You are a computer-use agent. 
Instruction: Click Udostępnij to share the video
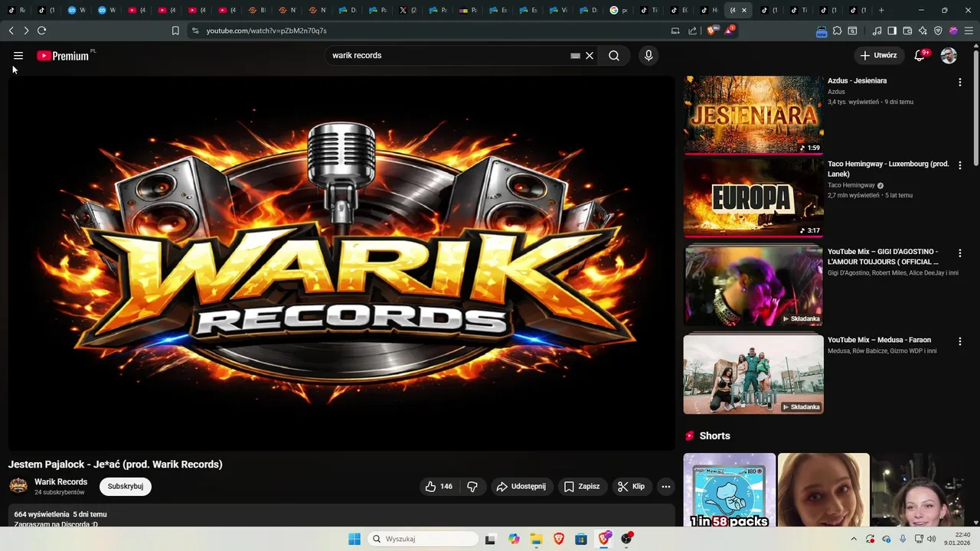(x=521, y=487)
